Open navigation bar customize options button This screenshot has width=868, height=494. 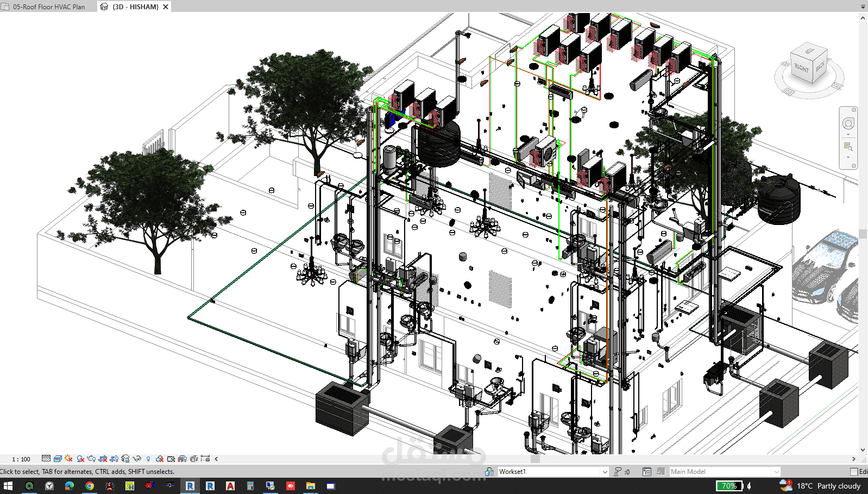[854, 166]
